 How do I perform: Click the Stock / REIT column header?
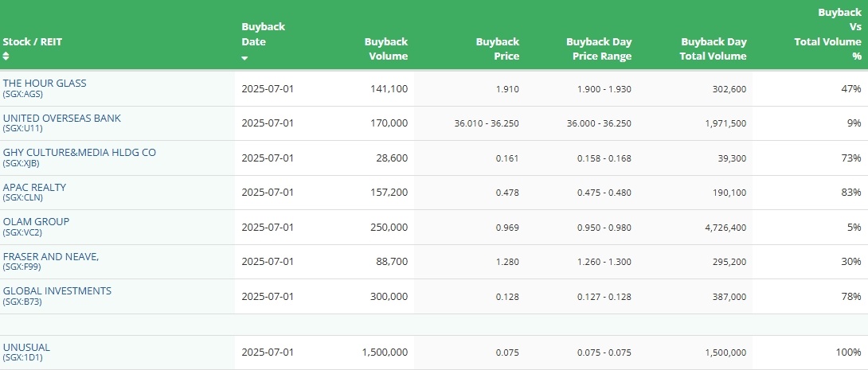tap(33, 41)
